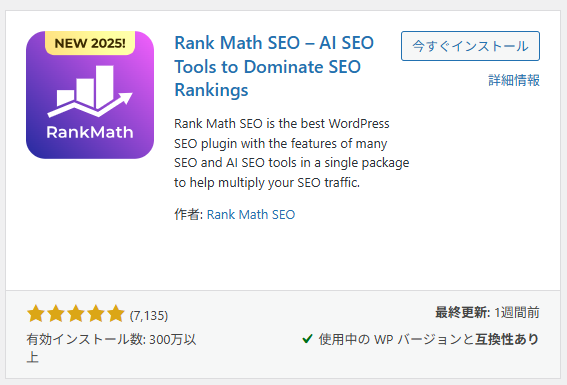Click the plugin description paragraph
567x385 pixels.
coord(291,153)
